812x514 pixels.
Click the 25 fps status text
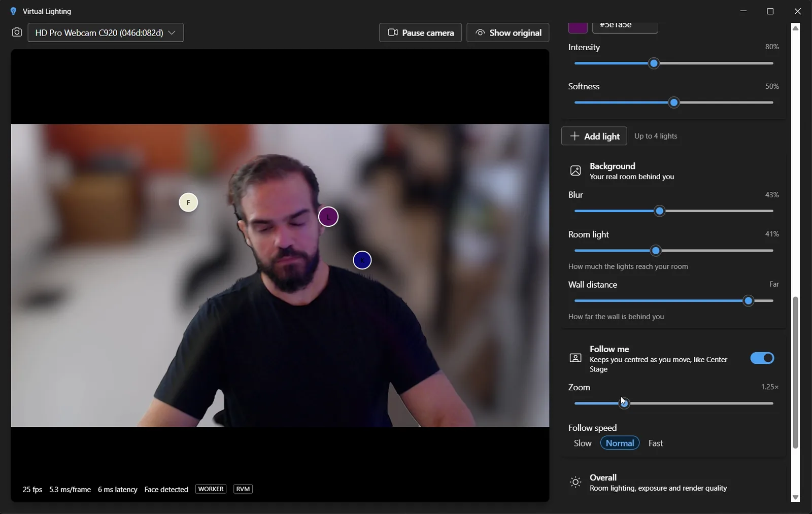coord(32,490)
